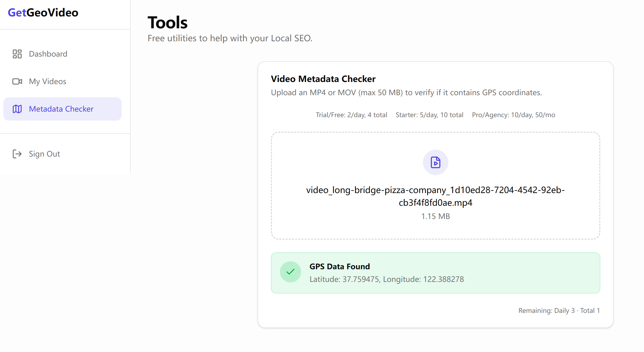Open Dashboard from the sidebar

(x=48, y=54)
